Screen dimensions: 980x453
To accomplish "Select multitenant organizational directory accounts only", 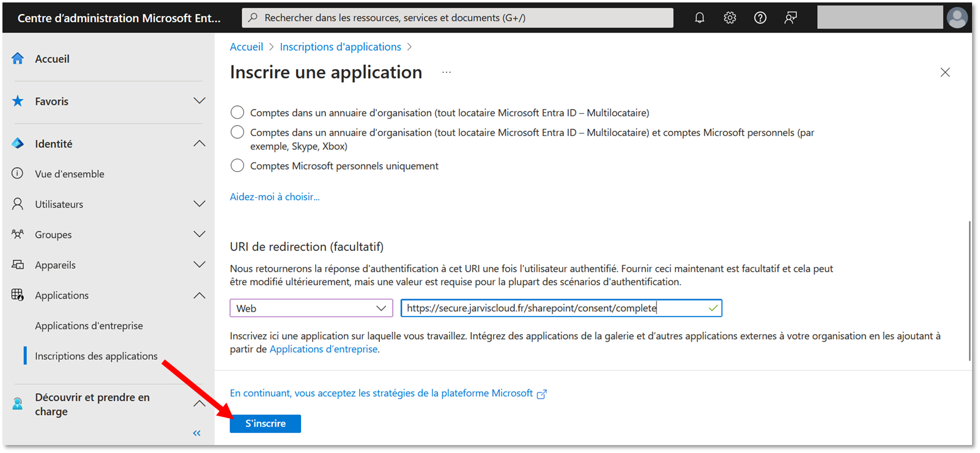I will coord(237,113).
